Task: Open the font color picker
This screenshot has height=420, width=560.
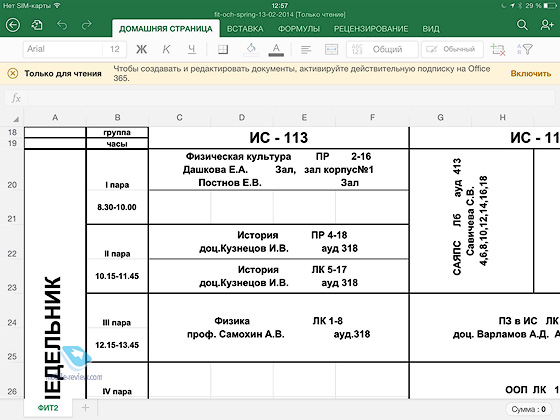Action: 276,49
